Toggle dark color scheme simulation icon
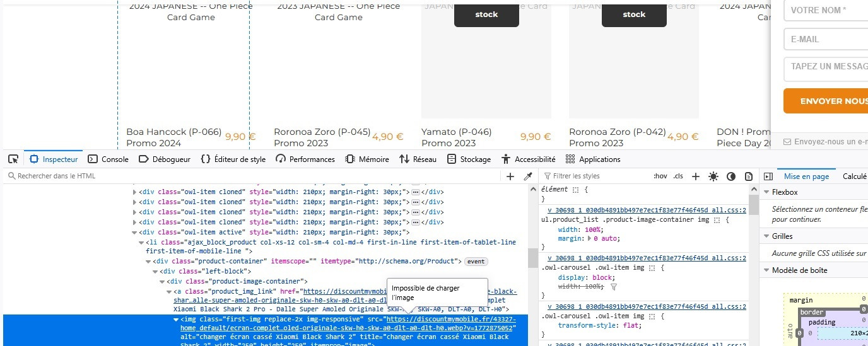868x346 pixels. tap(731, 176)
